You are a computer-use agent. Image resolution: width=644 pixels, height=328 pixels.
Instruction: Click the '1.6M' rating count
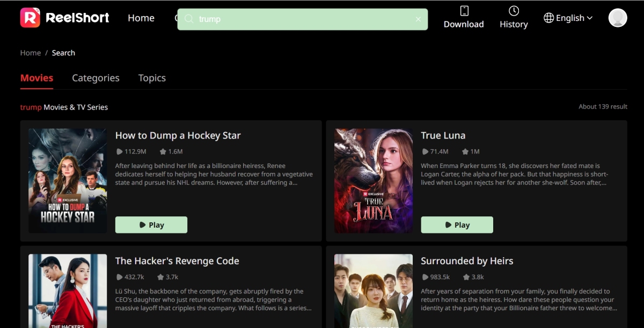(x=175, y=152)
